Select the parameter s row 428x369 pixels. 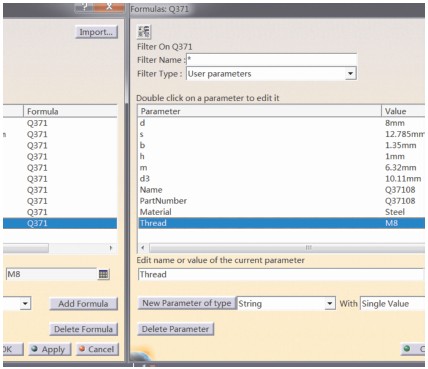coord(281,134)
